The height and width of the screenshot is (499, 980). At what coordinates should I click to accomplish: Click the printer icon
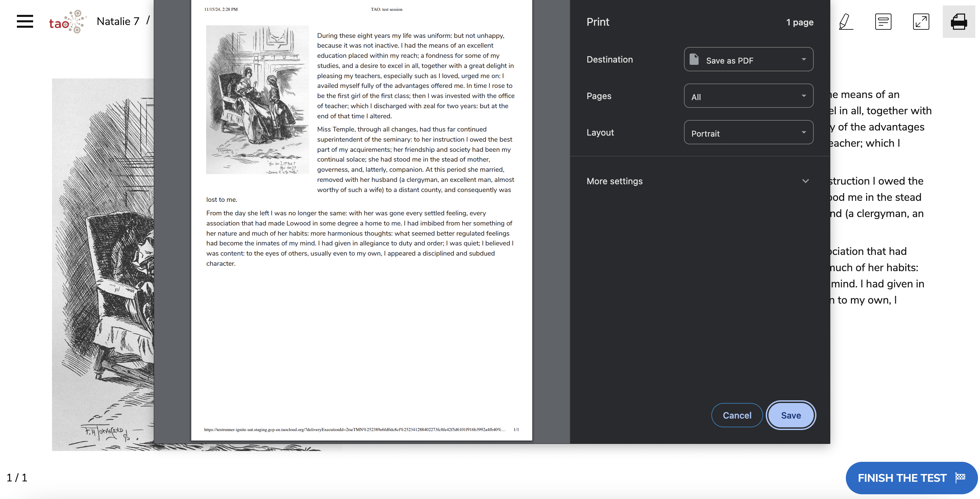click(959, 21)
